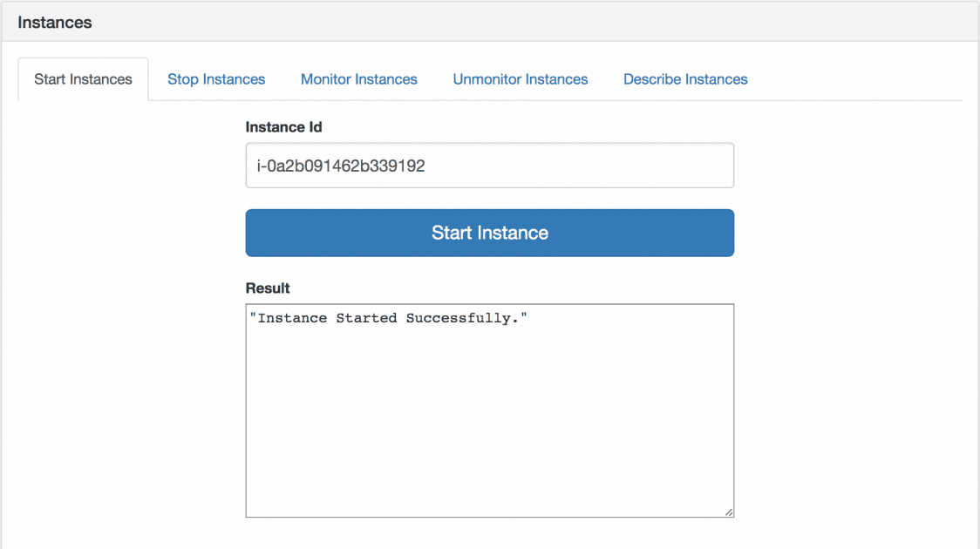Screen dimensions: 980x549
Task: Disable monitoring via the Unmonitor Instances tab
Action: (x=520, y=79)
